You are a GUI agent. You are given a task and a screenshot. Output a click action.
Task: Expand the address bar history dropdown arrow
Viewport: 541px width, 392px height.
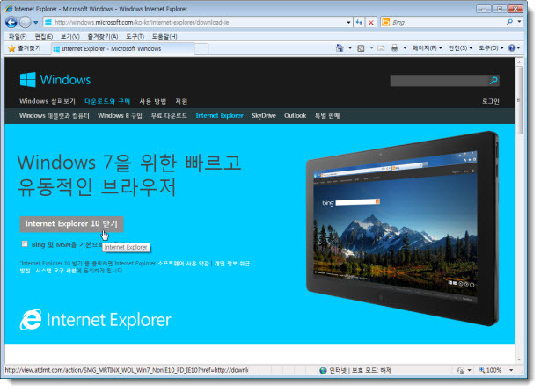[x=348, y=23]
